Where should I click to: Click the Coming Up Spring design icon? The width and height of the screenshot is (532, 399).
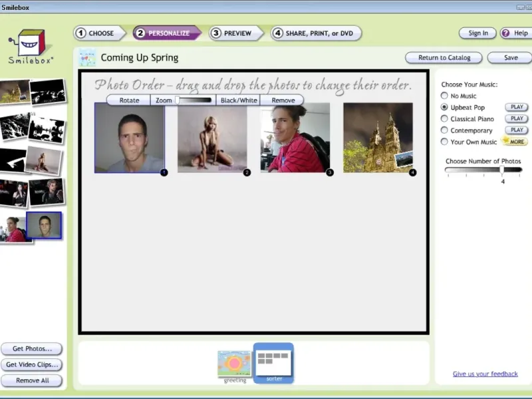(87, 57)
